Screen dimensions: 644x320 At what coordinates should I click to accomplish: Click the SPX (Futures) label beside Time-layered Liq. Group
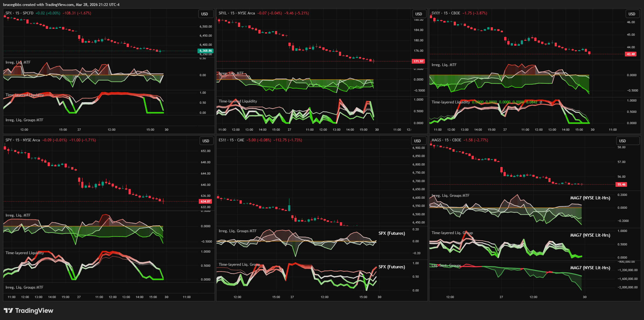392,267
